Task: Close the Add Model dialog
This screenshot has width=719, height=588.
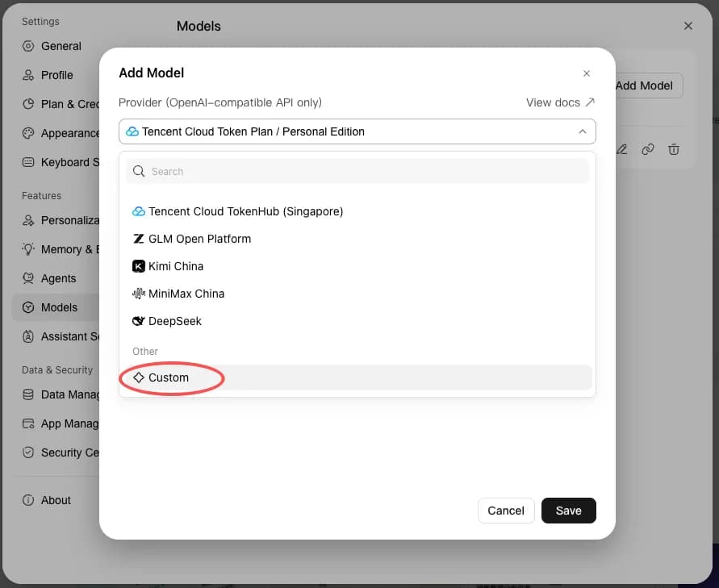Action: tap(587, 73)
